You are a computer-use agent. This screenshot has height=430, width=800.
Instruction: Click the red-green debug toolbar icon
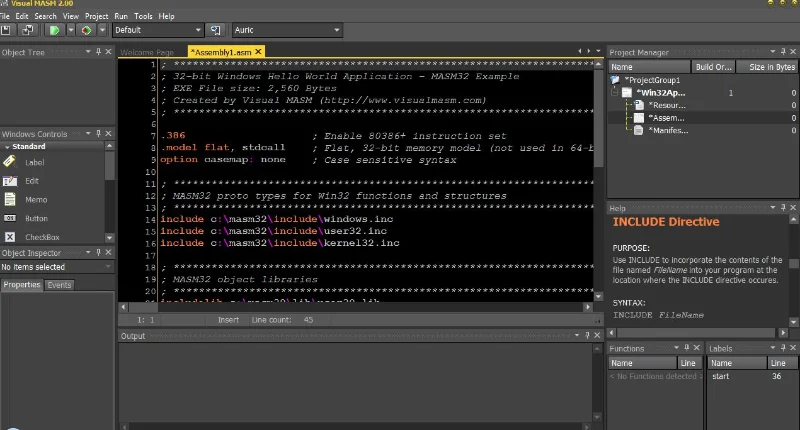86,30
